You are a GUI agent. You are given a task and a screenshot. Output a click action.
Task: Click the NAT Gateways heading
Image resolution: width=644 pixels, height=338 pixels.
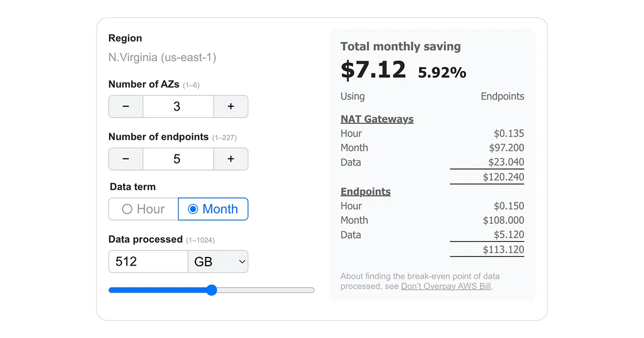(377, 119)
